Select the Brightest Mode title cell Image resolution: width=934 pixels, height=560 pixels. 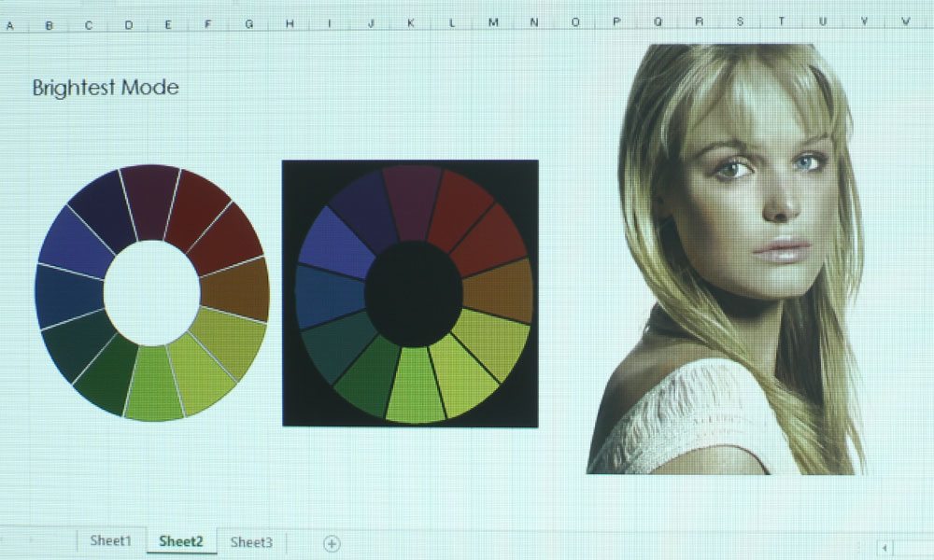(x=105, y=89)
